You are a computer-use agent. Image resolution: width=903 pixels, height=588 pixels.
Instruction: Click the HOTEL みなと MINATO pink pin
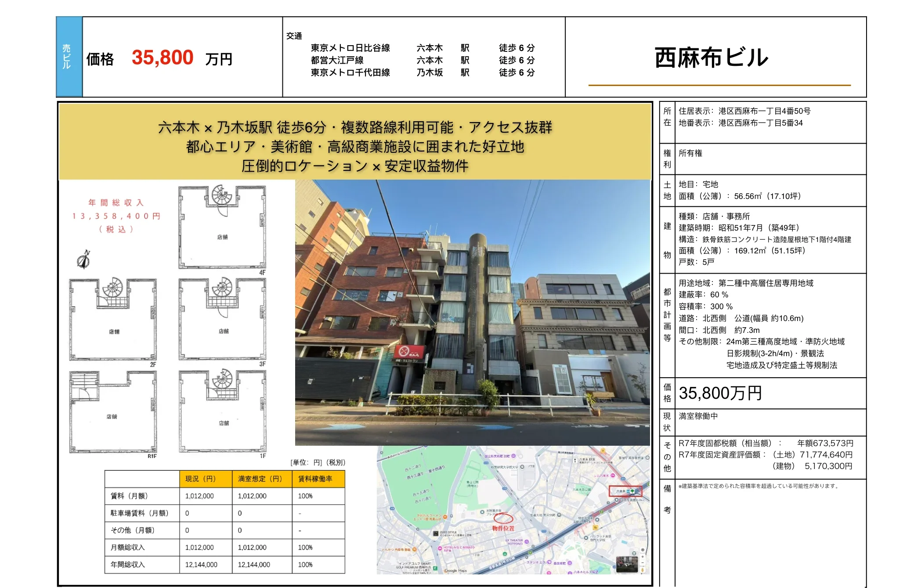(x=439, y=548)
